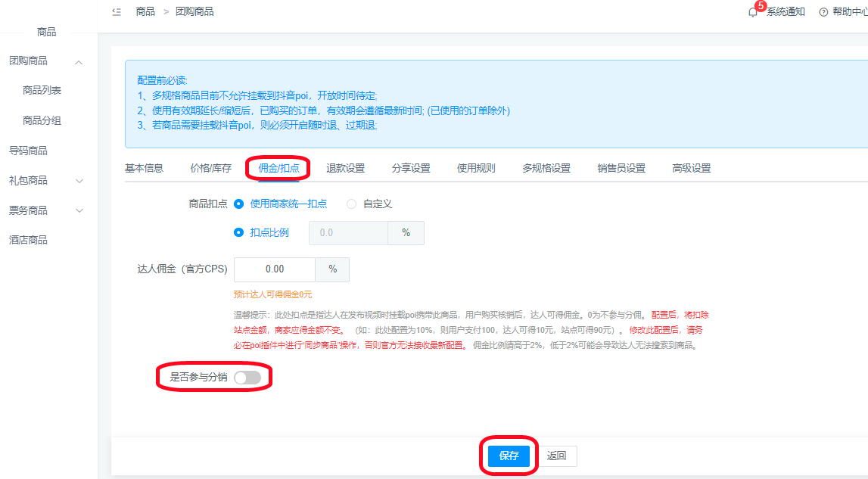Expand the 票务商品 sidebar menu
The width and height of the screenshot is (868, 479).
click(79, 210)
